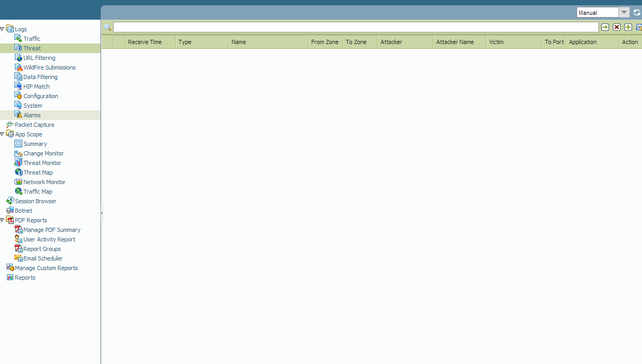Click the Configuration log icon
Viewport: 642px width, 364px height.
18,96
